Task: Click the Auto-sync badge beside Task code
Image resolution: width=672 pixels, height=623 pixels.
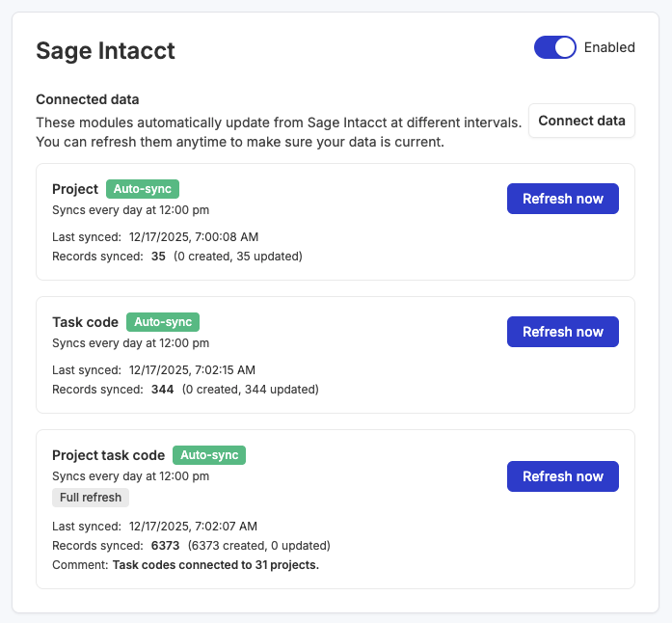Action: pyautogui.click(x=163, y=322)
